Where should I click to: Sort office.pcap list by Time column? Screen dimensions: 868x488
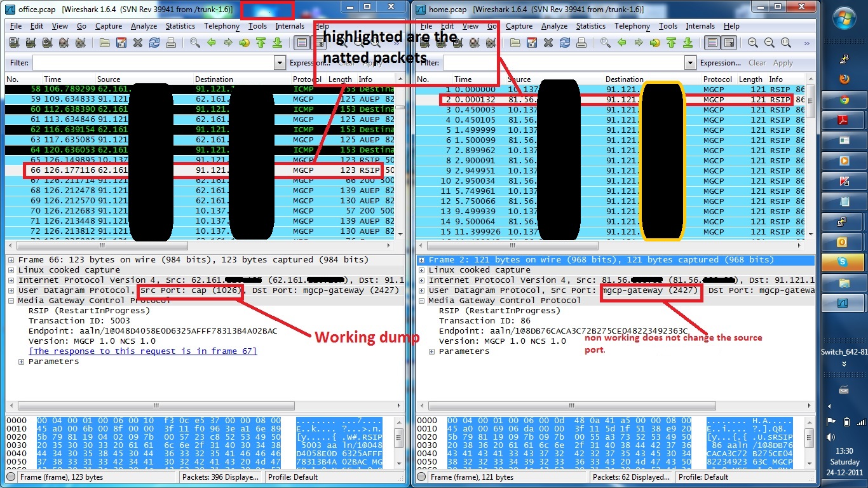tap(67, 79)
